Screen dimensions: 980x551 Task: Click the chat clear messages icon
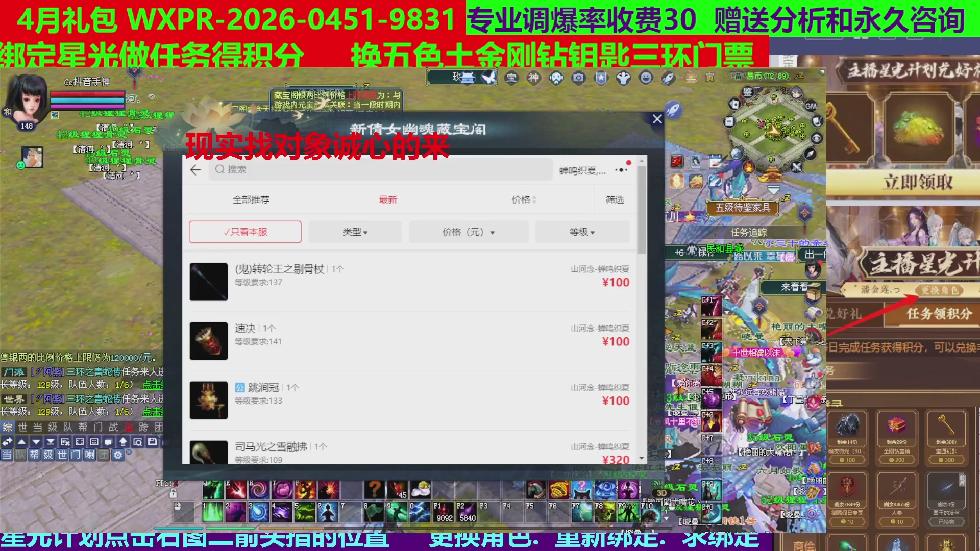point(65,442)
